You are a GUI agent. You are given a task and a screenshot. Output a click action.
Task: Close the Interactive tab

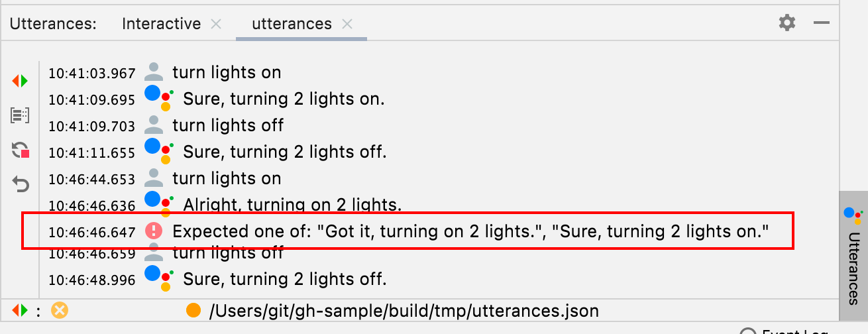pos(216,25)
